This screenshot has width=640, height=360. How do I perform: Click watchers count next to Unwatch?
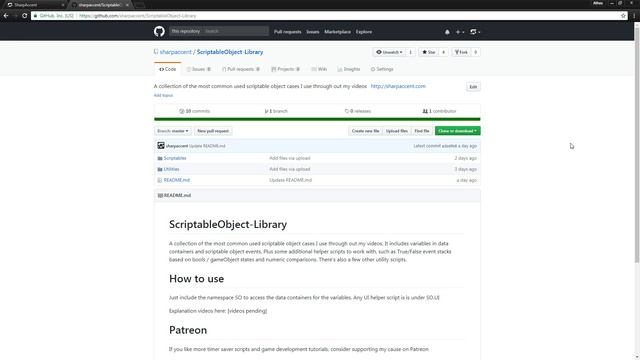[411, 52]
